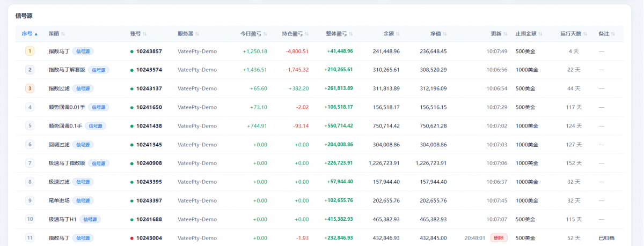This screenshot has width=644, height=246.
Task: Select rank badge number 7
Action: click(30, 163)
